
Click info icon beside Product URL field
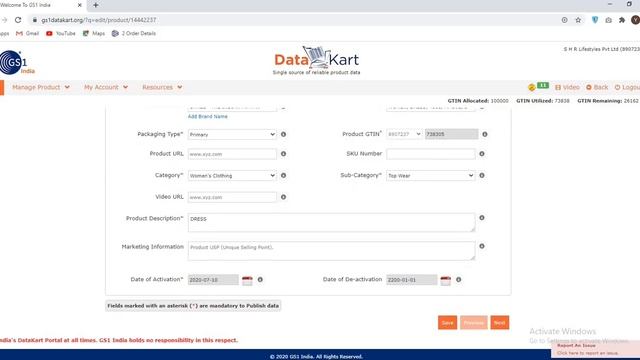283,154
